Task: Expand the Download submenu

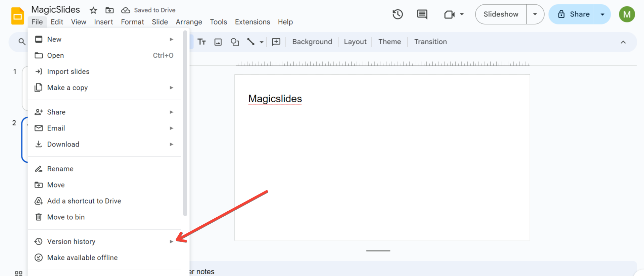Action: 105,144
